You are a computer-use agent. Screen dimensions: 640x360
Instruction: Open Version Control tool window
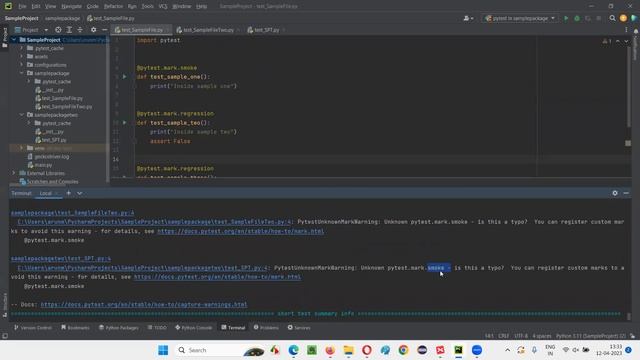pos(33,327)
